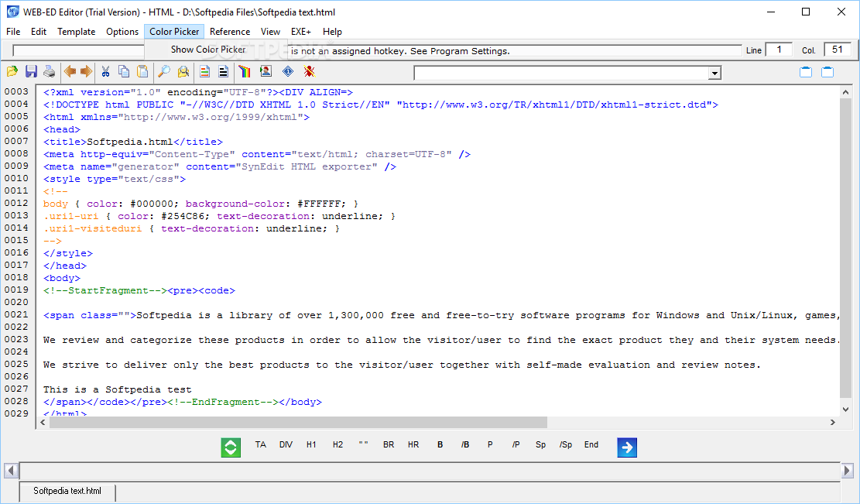Insert HR horizontal rule button
The image size is (860, 504).
coord(413,444)
